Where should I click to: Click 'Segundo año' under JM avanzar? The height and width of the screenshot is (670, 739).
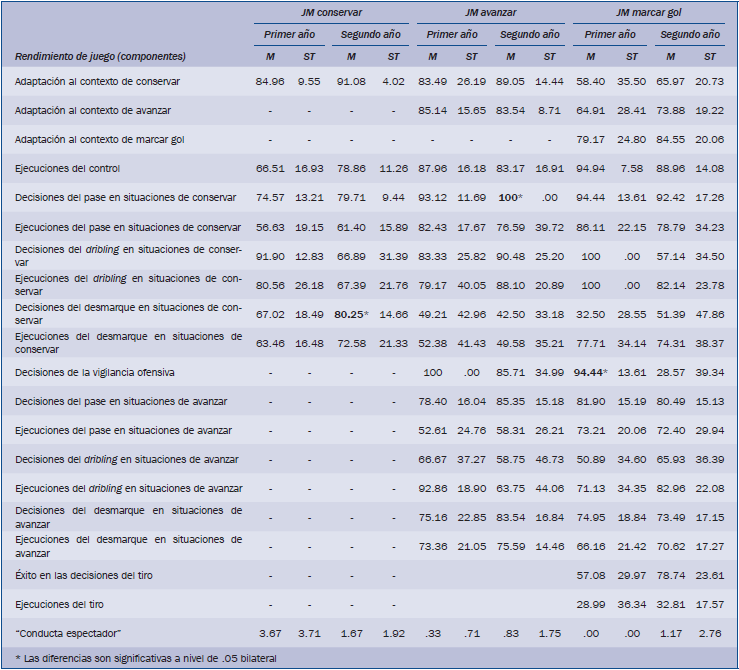pyautogui.click(x=528, y=34)
